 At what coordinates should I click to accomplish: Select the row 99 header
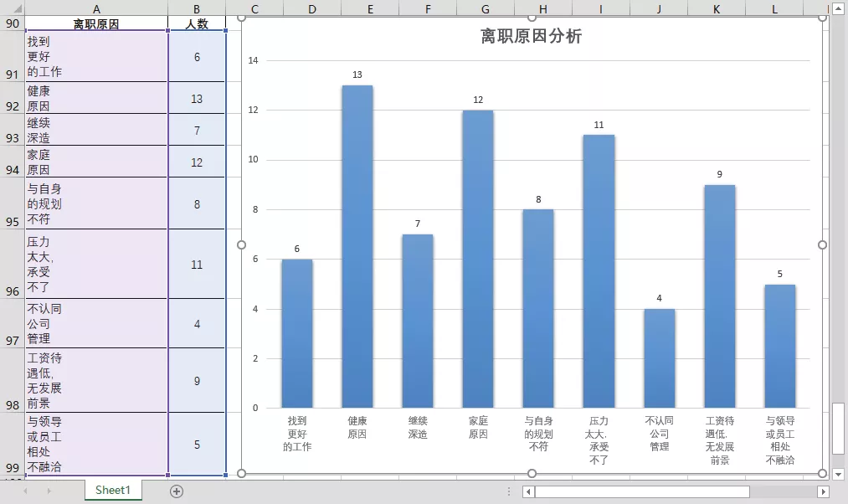tap(12, 444)
